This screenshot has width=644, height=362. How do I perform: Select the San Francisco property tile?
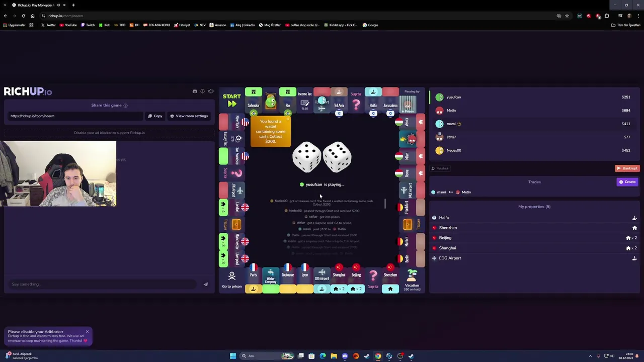(232, 156)
